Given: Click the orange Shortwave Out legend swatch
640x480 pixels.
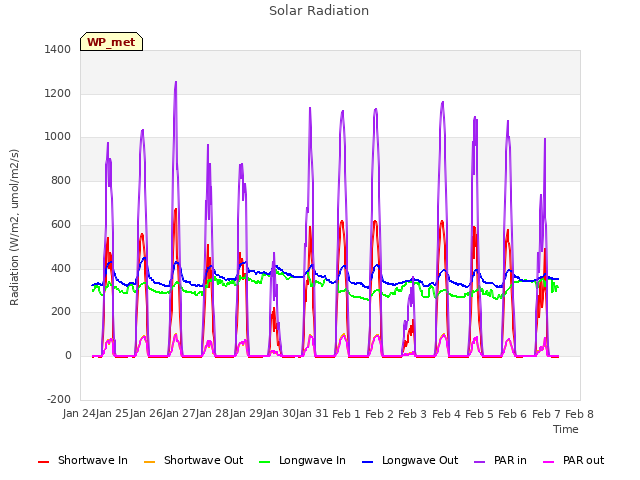Looking at the screenshot, I should pyautogui.click(x=149, y=462).
